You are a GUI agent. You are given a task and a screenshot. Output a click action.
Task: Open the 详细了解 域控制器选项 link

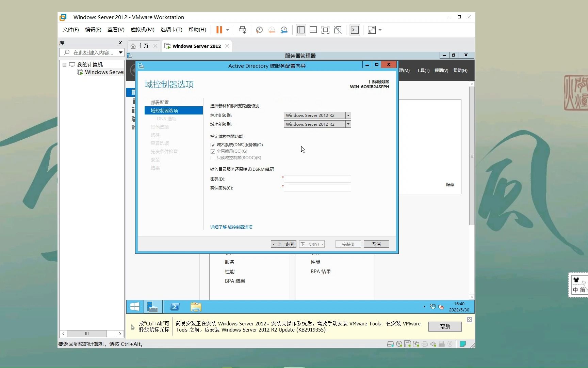point(231,227)
